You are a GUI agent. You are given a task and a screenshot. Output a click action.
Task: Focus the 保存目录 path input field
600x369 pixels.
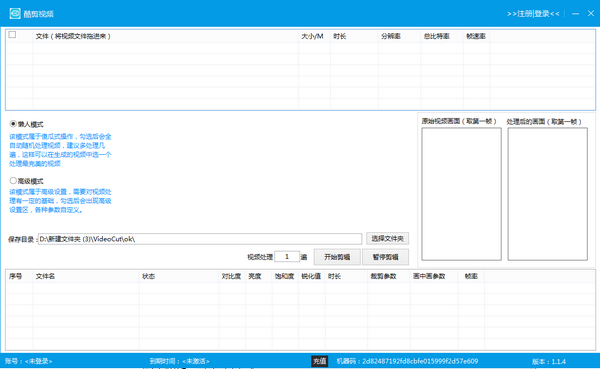(x=200, y=239)
